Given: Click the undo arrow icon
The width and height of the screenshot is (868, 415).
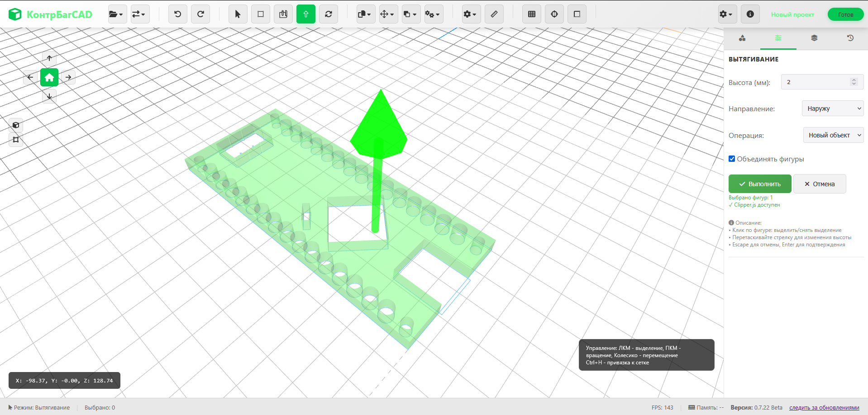Looking at the screenshot, I should [177, 14].
